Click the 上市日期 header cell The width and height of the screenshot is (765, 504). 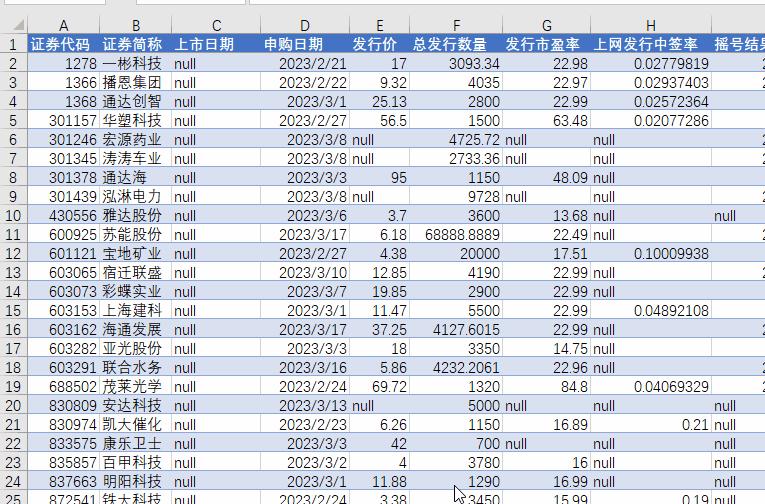(x=216, y=44)
